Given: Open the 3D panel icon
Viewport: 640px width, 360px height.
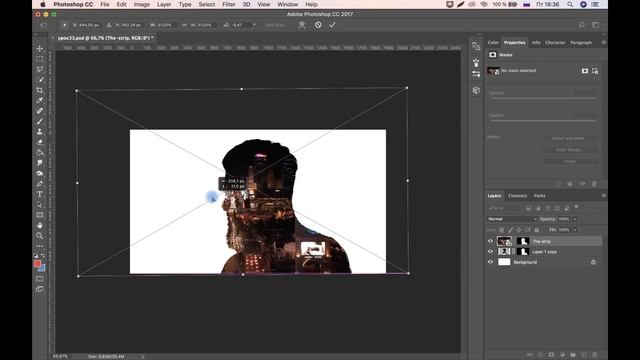Looking at the screenshot, I should pyautogui.click(x=476, y=90).
